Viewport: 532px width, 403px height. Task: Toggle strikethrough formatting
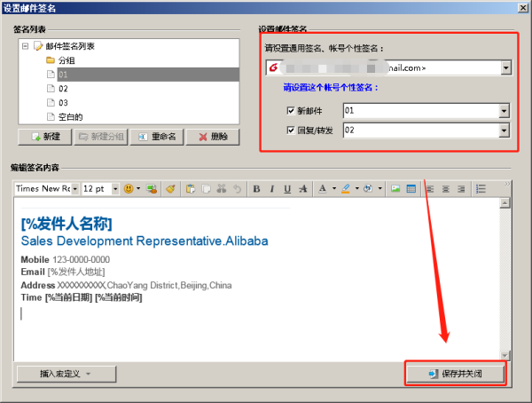[303, 188]
